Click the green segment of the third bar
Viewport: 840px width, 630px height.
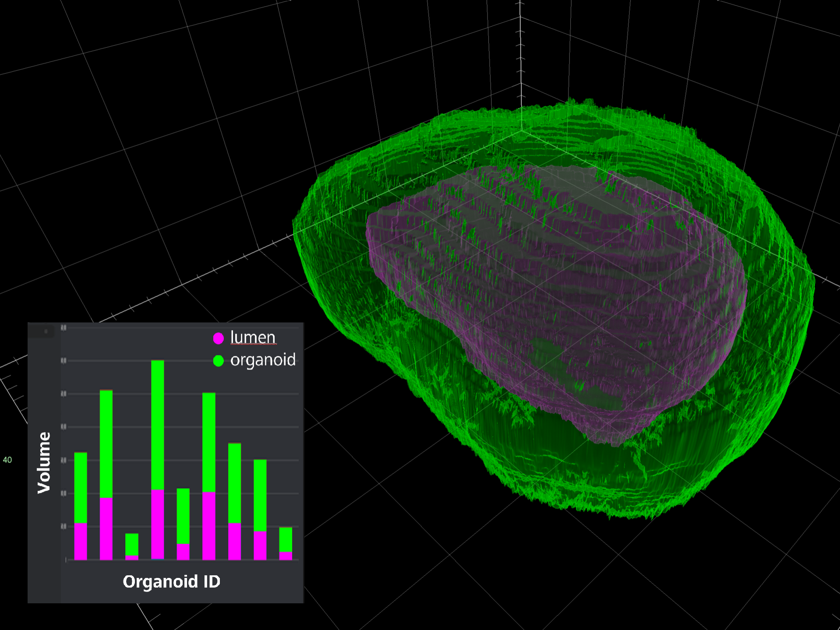click(x=132, y=544)
